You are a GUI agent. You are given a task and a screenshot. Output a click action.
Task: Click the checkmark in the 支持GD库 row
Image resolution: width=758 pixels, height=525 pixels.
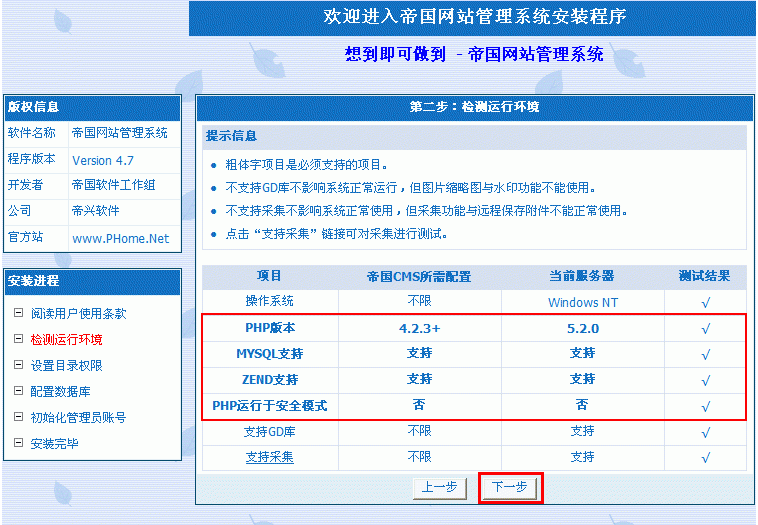pyautogui.click(x=706, y=432)
